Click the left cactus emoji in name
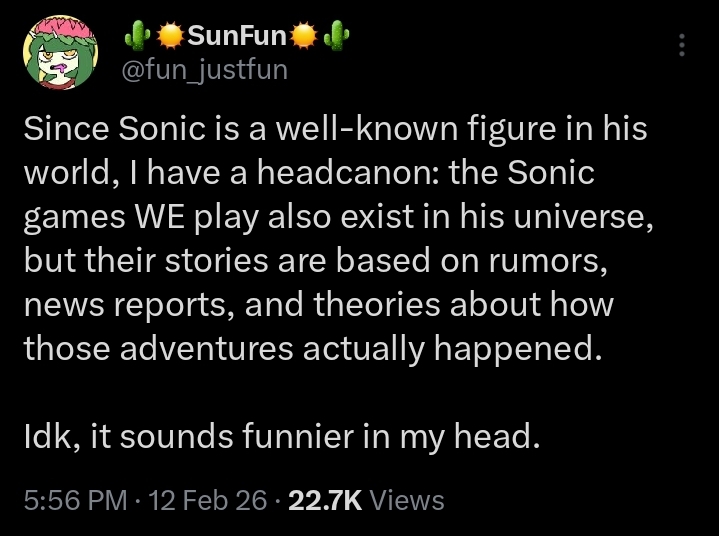Viewport: 719px width, 536px height. pyautogui.click(x=135, y=38)
